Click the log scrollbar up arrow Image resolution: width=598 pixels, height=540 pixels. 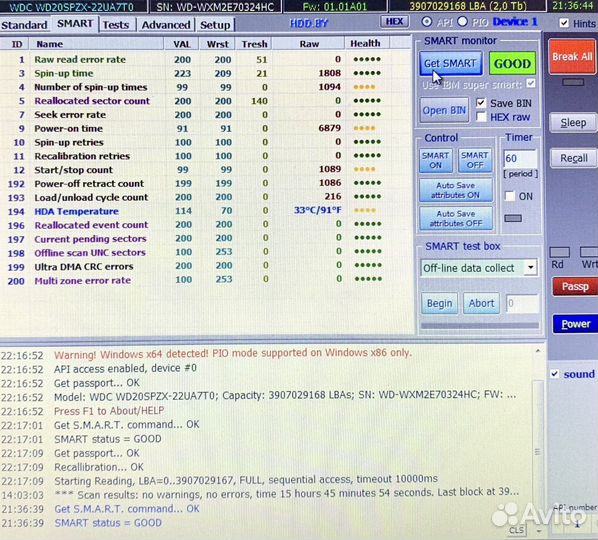538,350
